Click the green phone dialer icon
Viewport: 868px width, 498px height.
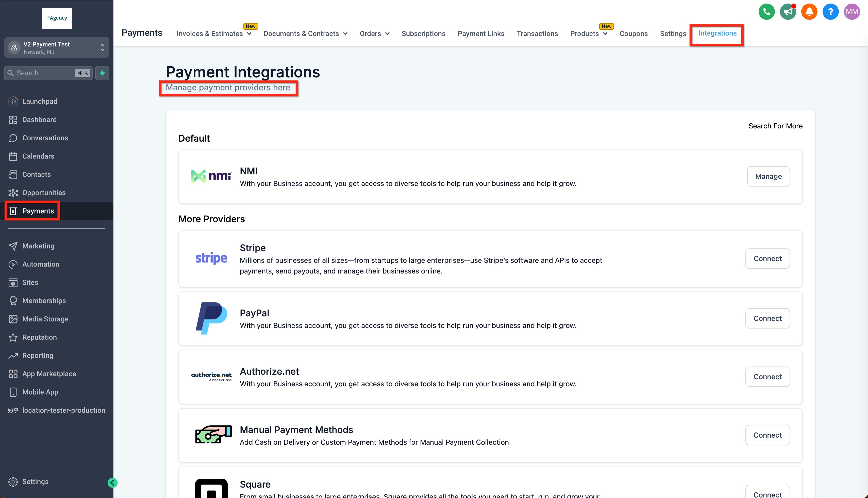click(x=766, y=12)
